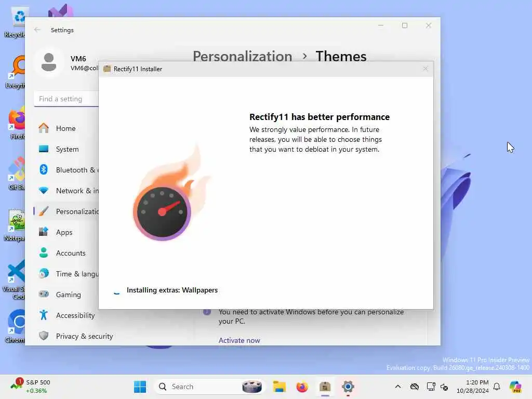
Task: Open Notepad++ desktop shortcut
Action: [15, 225]
